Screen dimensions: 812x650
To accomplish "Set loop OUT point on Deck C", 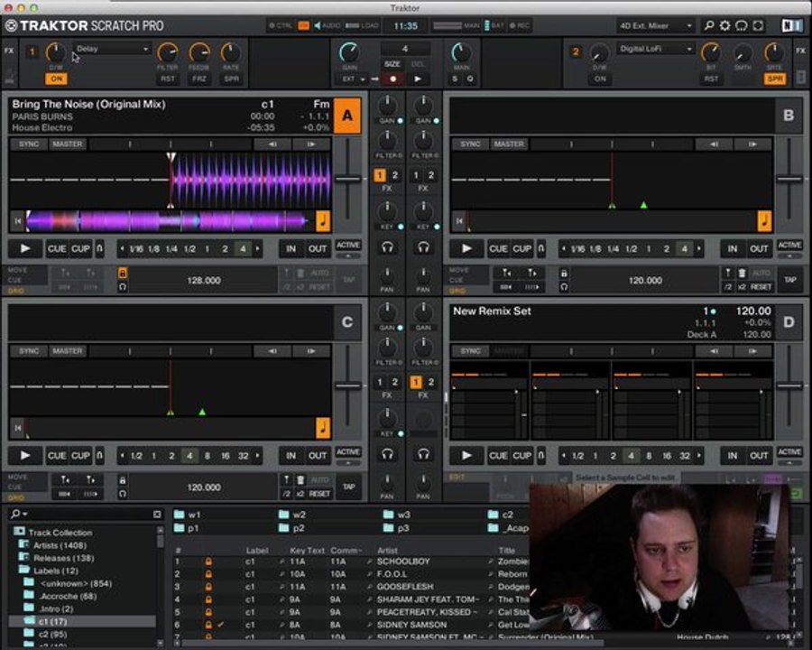I will 318,456.
